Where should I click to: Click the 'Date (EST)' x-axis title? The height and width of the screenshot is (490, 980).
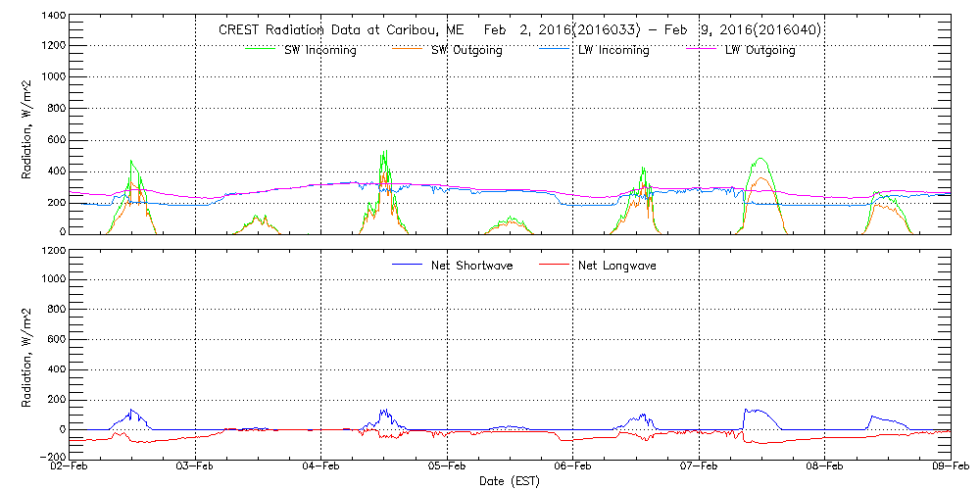click(x=510, y=481)
